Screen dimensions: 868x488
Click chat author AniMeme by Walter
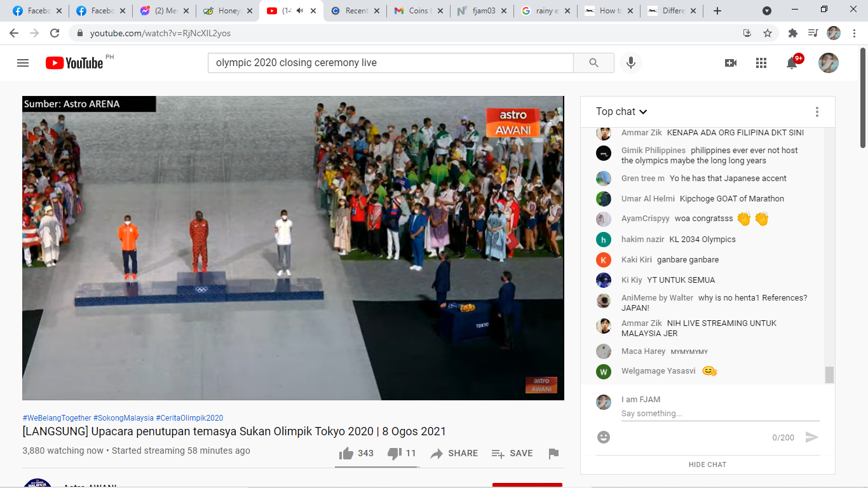[657, 298]
